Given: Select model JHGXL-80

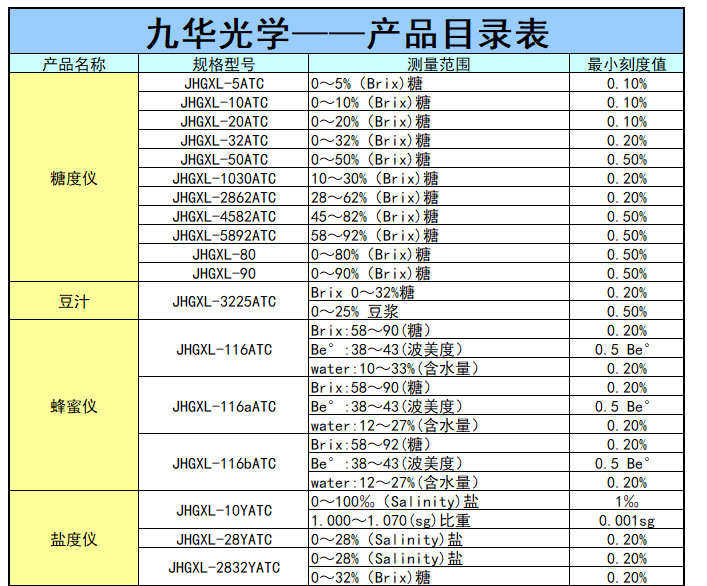Looking at the screenshot, I should point(224,255).
